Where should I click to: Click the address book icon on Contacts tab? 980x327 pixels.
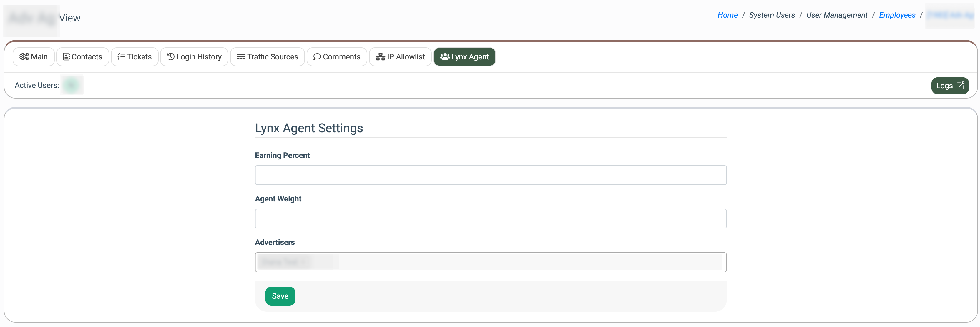(66, 57)
